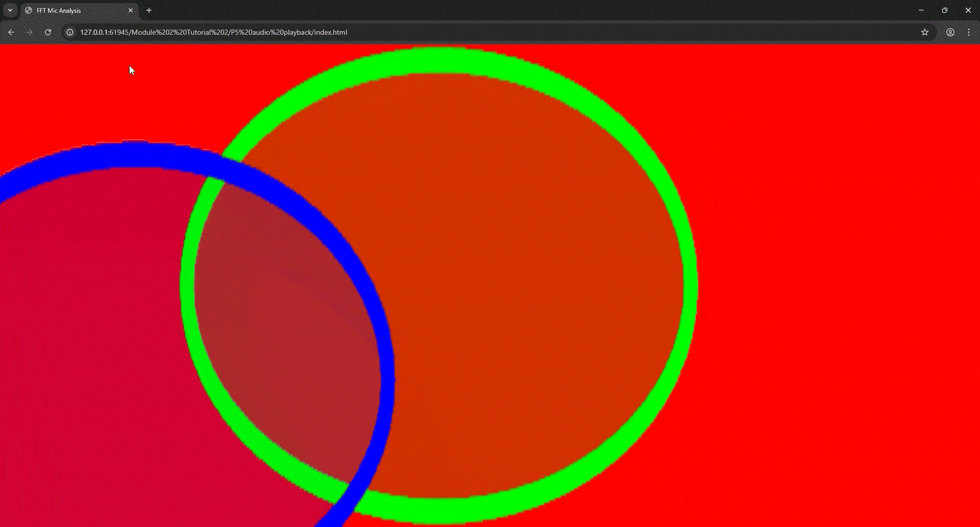Screen dimensions: 980x527
Task: Expand the browser customization menu
Action: pyautogui.click(x=969, y=32)
